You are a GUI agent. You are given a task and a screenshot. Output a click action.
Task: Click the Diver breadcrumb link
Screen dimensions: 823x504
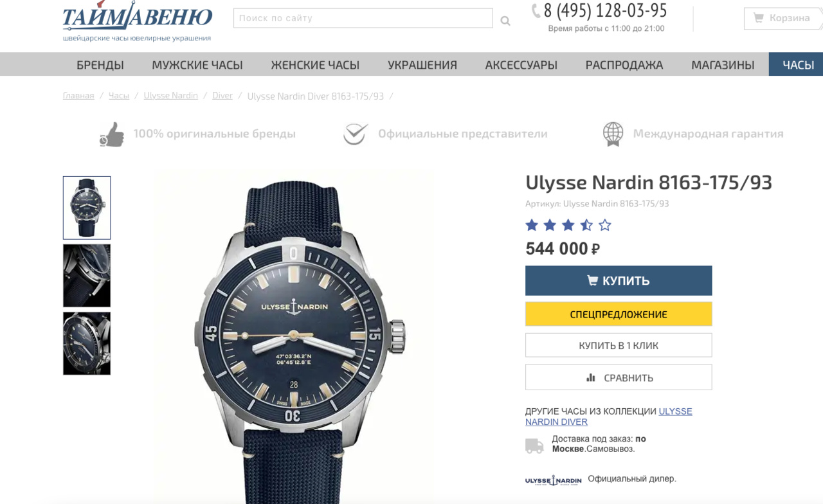(x=222, y=95)
